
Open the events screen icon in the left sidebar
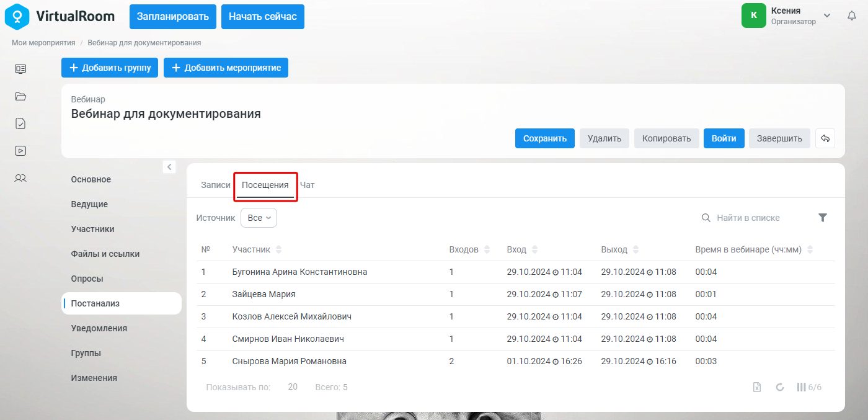(20, 69)
